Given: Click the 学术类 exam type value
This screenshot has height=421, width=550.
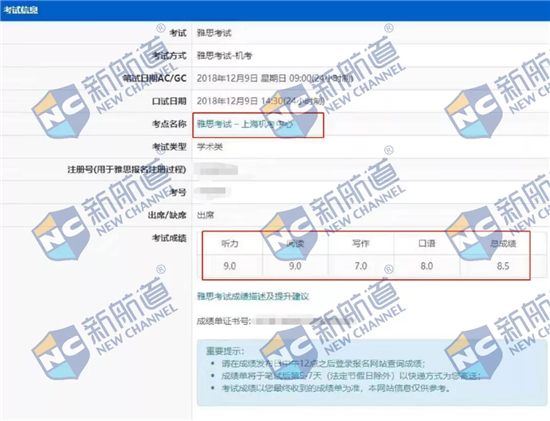Looking at the screenshot, I should click(210, 147).
